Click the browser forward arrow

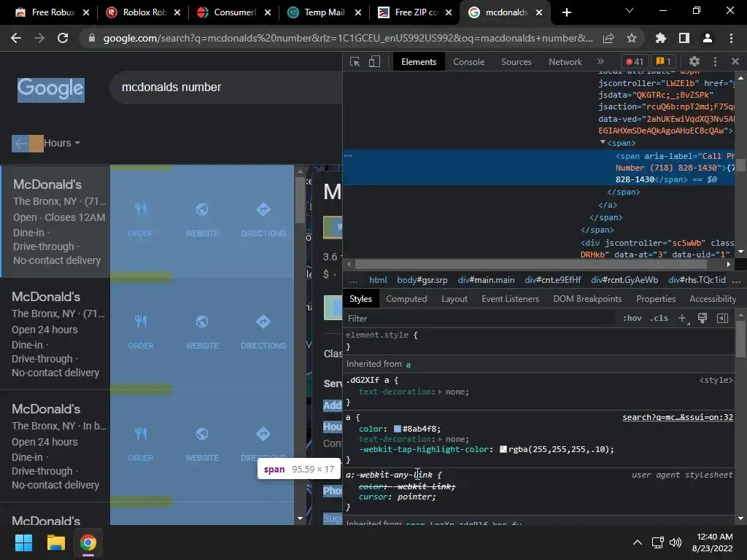click(x=39, y=38)
